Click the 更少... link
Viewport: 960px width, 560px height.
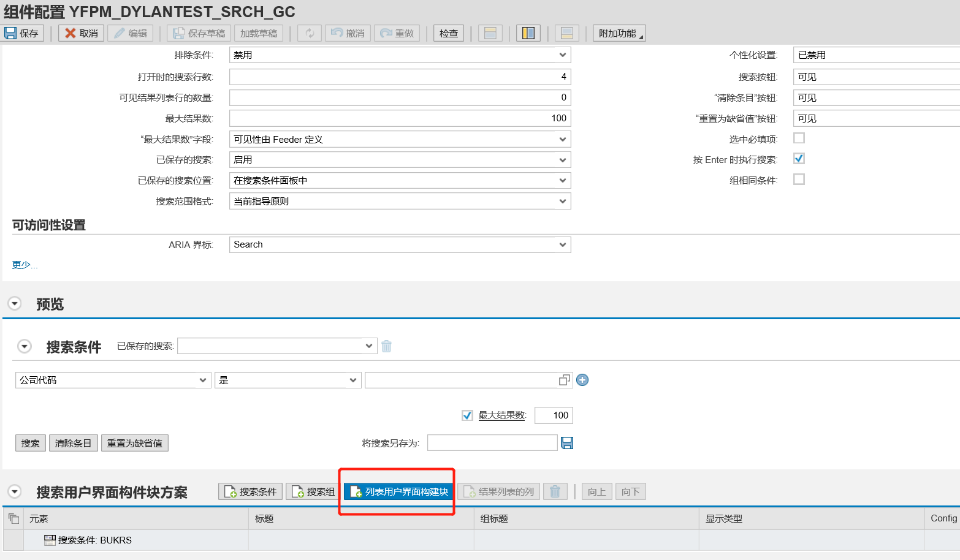pyautogui.click(x=23, y=264)
